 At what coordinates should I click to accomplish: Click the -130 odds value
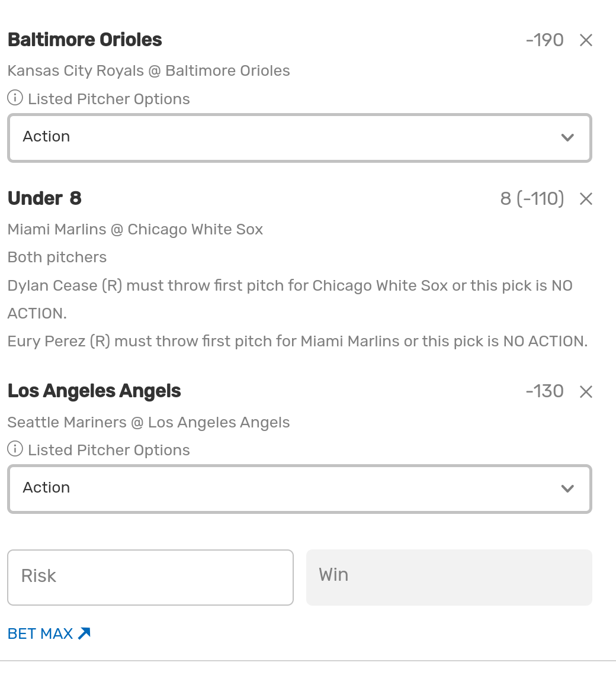coord(544,391)
